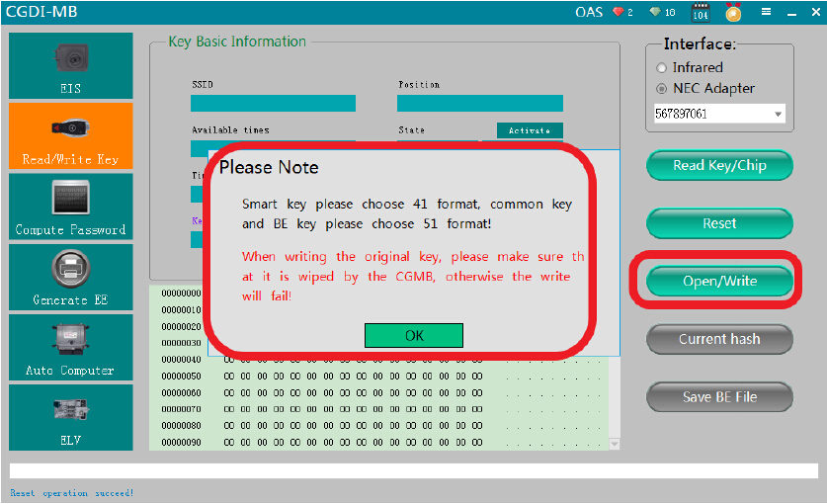Click the hex view scroll down arrow
827x504 pixels.
coord(615,445)
